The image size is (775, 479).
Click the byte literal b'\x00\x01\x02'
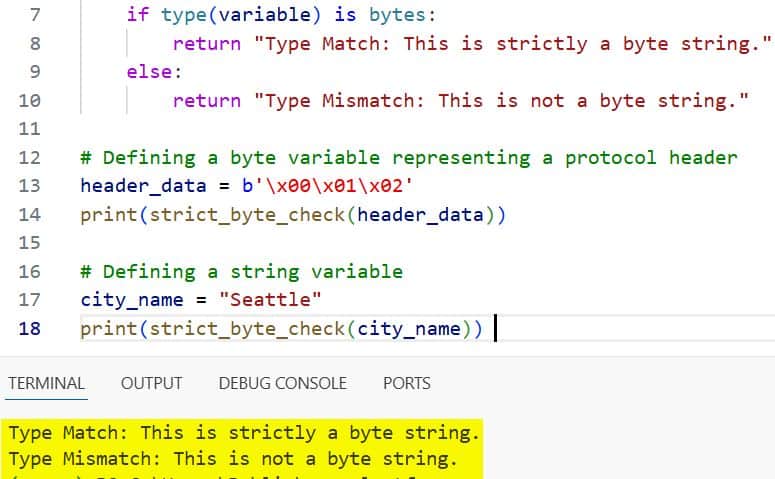328,186
